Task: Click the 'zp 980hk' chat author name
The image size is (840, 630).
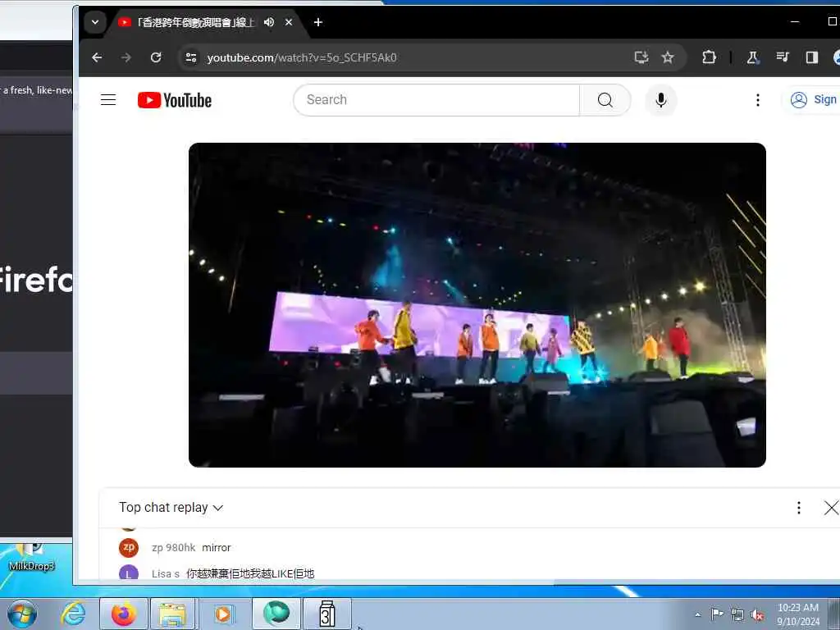Action: point(174,547)
